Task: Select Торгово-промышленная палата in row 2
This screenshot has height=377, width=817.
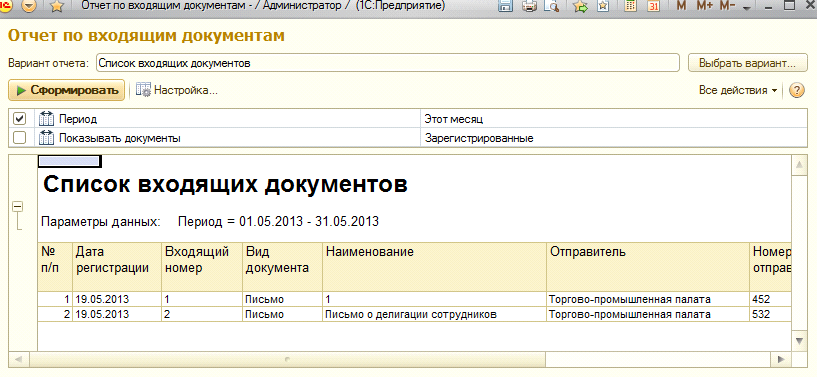Action: coord(648,315)
